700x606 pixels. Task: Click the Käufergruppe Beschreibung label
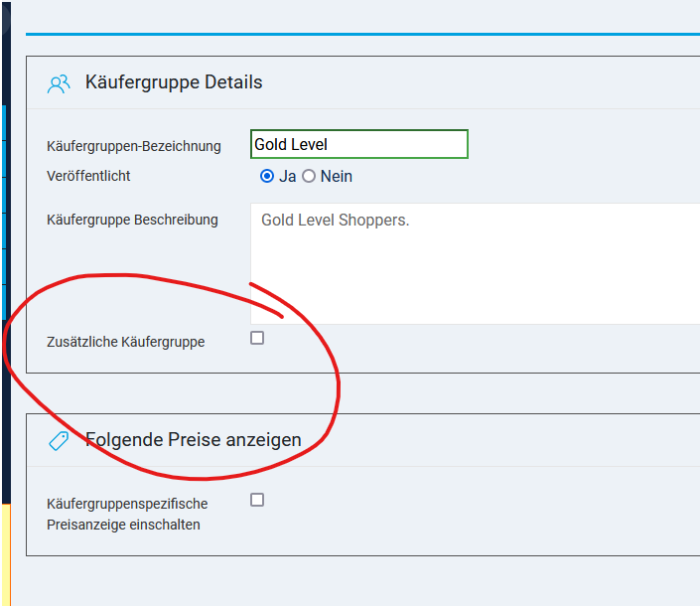(132, 220)
